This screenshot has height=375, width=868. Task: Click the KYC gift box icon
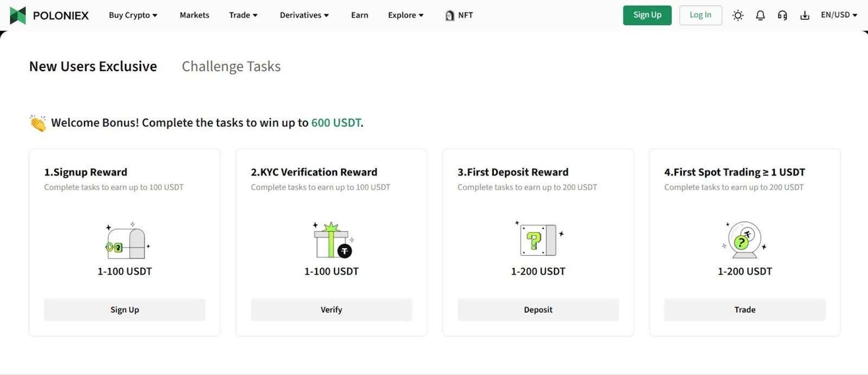[332, 240]
